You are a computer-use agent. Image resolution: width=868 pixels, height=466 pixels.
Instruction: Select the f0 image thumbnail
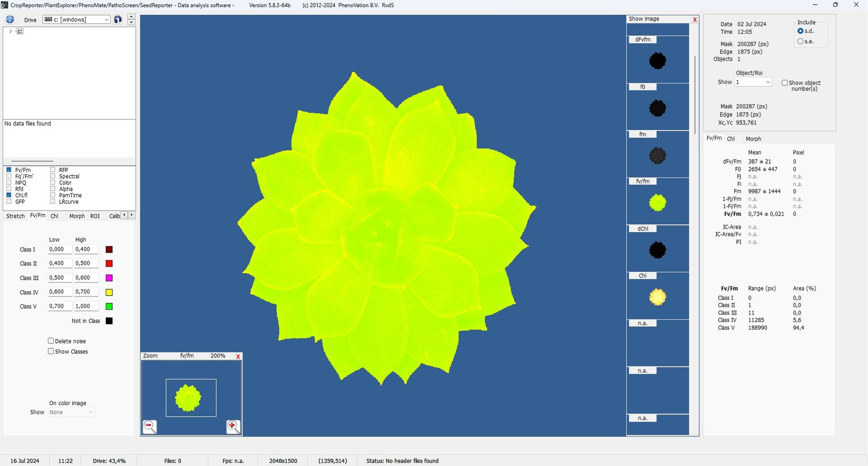[658, 108]
